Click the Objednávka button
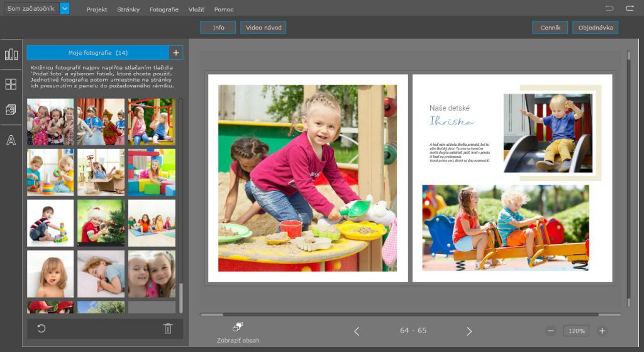Image resolution: width=644 pixels, height=352 pixels. click(595, 28)
